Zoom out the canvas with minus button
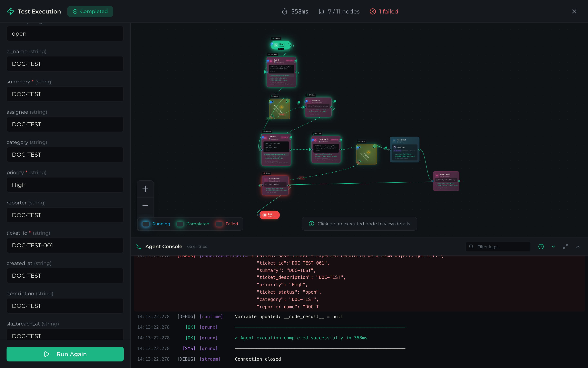Image resolution: width=588 pixels, height=368 pixels. pos(145,206)
